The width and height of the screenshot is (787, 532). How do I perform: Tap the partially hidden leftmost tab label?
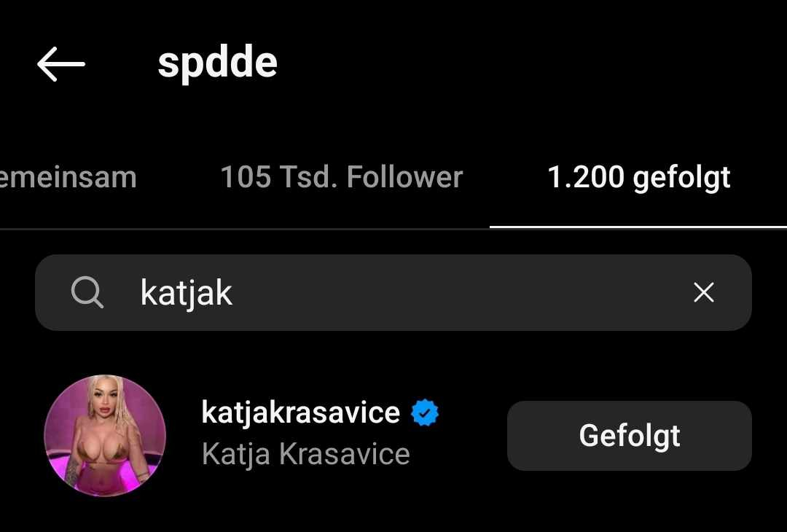click(x=68, y=177)
